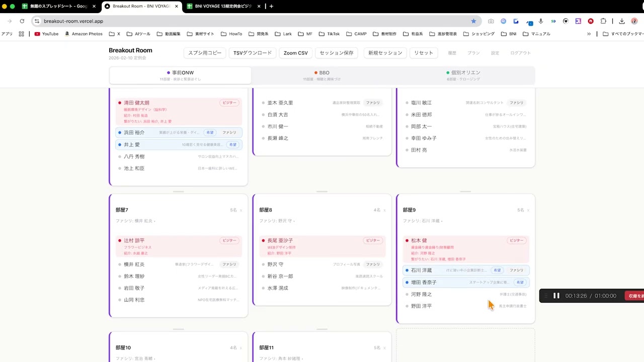This screenshot has width=644, height=362.
Task: Open the 履歴 menu item
Action: 452,53
